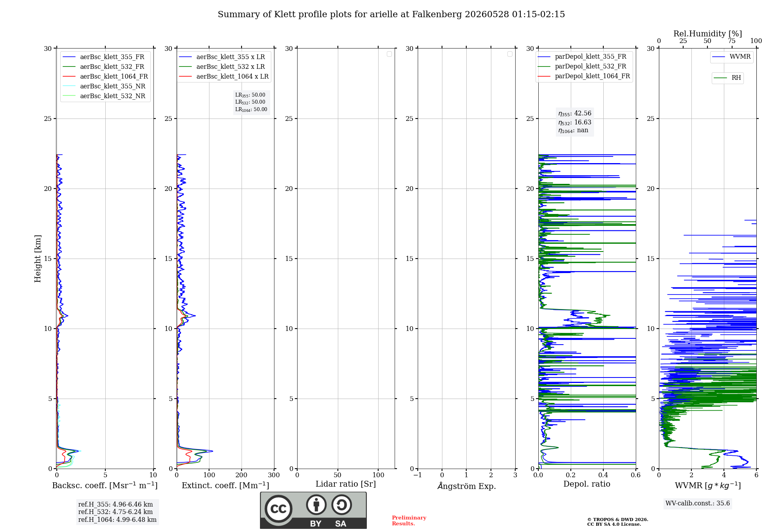Click the LR532: 50.00 annotation
783x532 pixels.
pyautogui.click(x=250, y=102)
